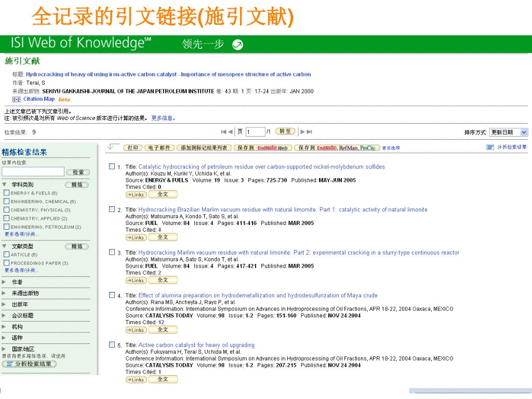Viewport: 532px width, 399px height.
Task: Open Links for the Kouzu M result
Action: click(136, 194)
